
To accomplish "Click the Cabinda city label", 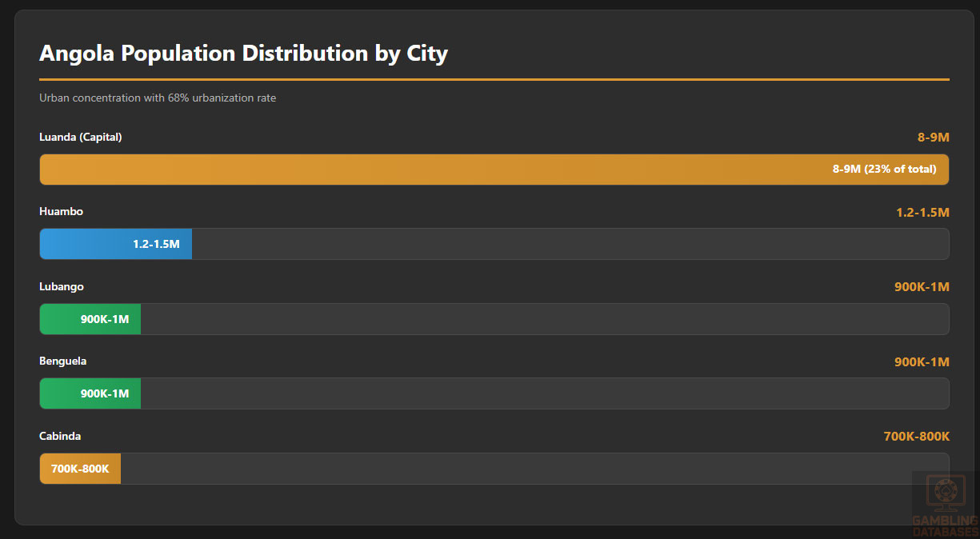I will point(60,436).
